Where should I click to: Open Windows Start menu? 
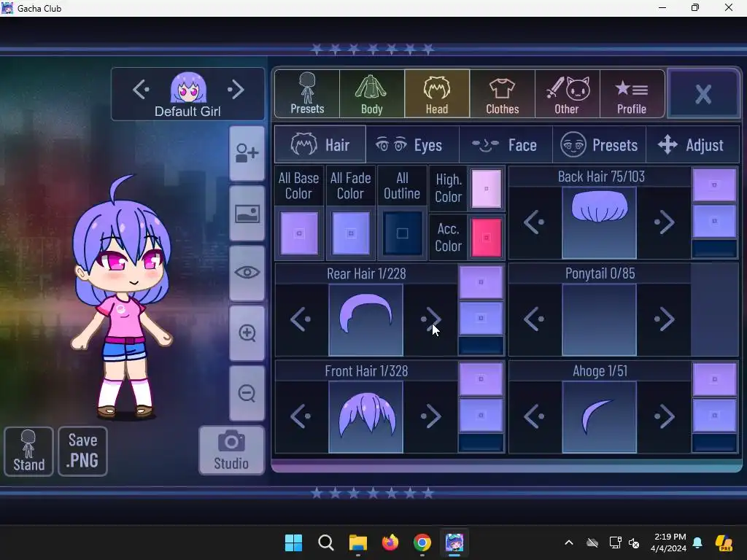[293, 542]
